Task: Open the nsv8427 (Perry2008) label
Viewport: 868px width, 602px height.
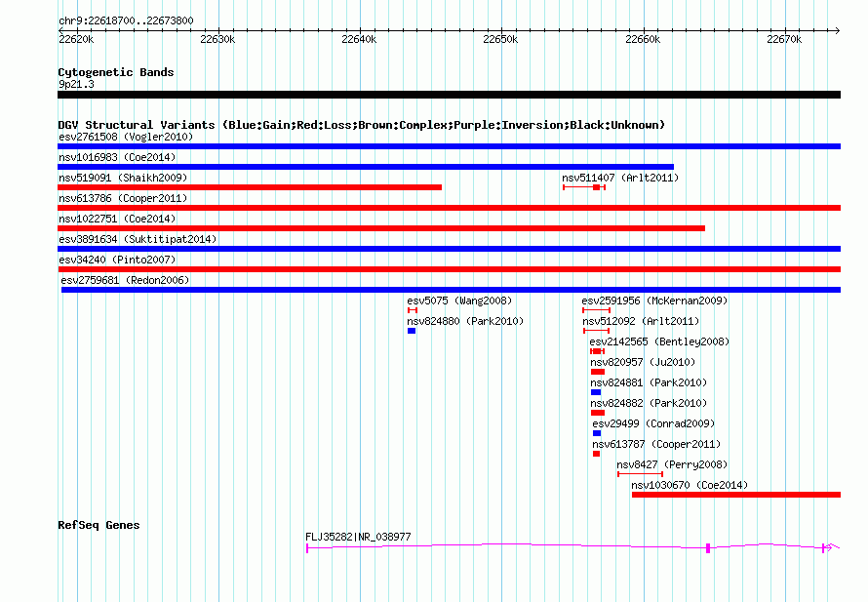Action: point(672,464)
